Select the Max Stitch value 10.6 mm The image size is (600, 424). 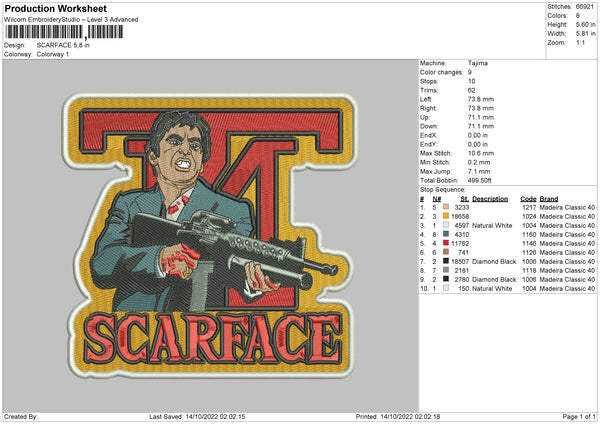point(481,153)
